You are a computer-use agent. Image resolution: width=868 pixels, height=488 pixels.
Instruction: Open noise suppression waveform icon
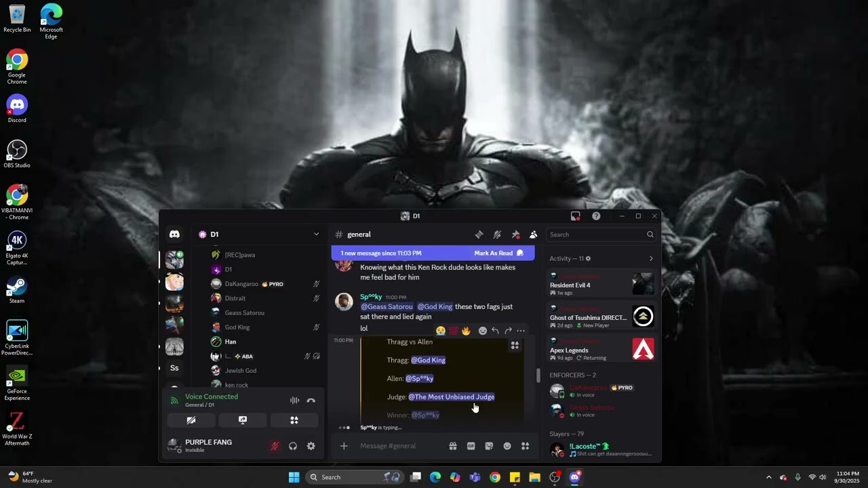(x=294, y=401)
